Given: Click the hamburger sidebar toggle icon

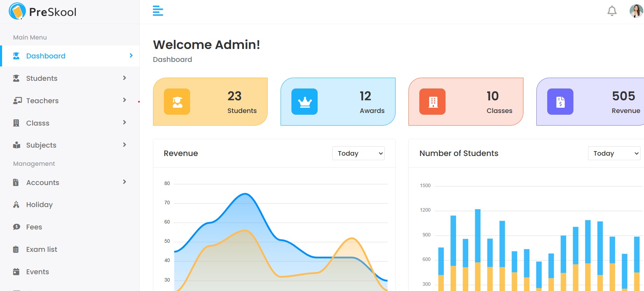Looking at the screenshot, I should (x=158, y=11).
